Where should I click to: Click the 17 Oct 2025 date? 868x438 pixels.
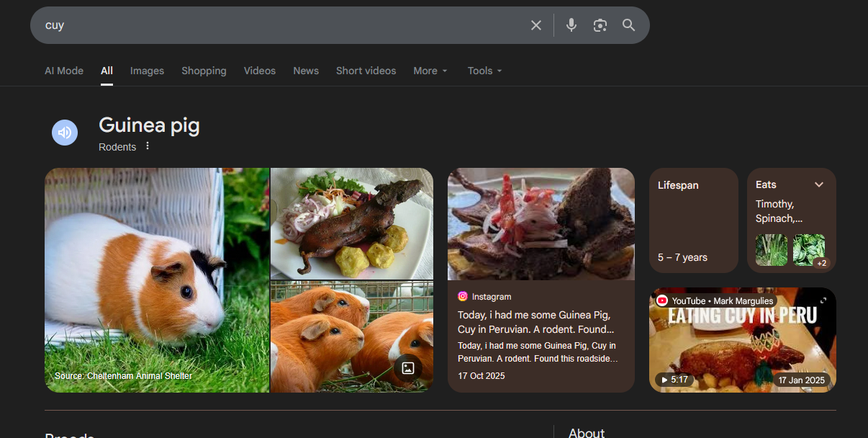point(482,376)
